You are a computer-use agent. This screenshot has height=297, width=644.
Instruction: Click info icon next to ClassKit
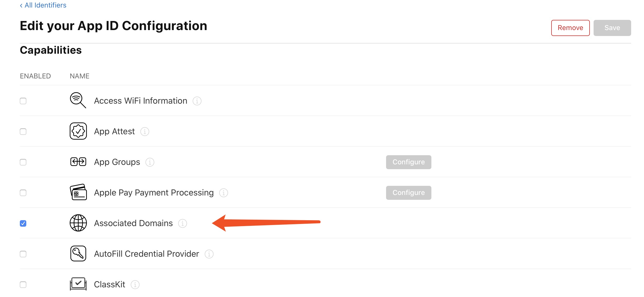135,285
